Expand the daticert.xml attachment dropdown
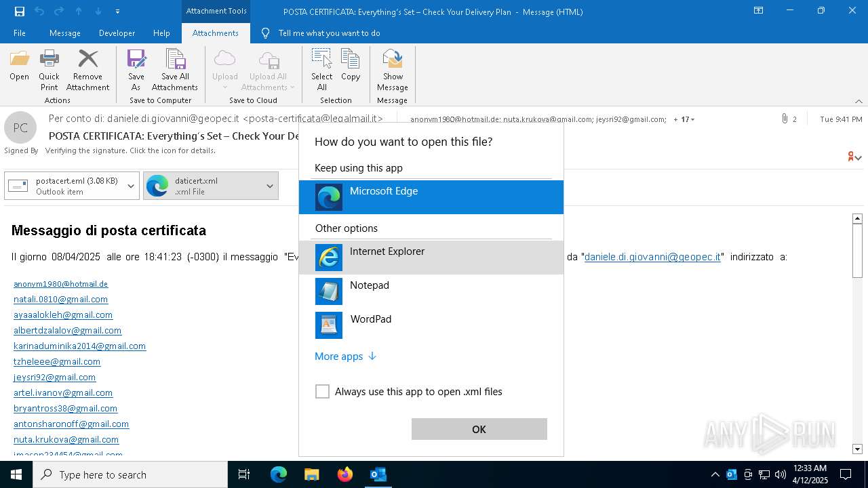Screen dimensions: 868x488 270,186
